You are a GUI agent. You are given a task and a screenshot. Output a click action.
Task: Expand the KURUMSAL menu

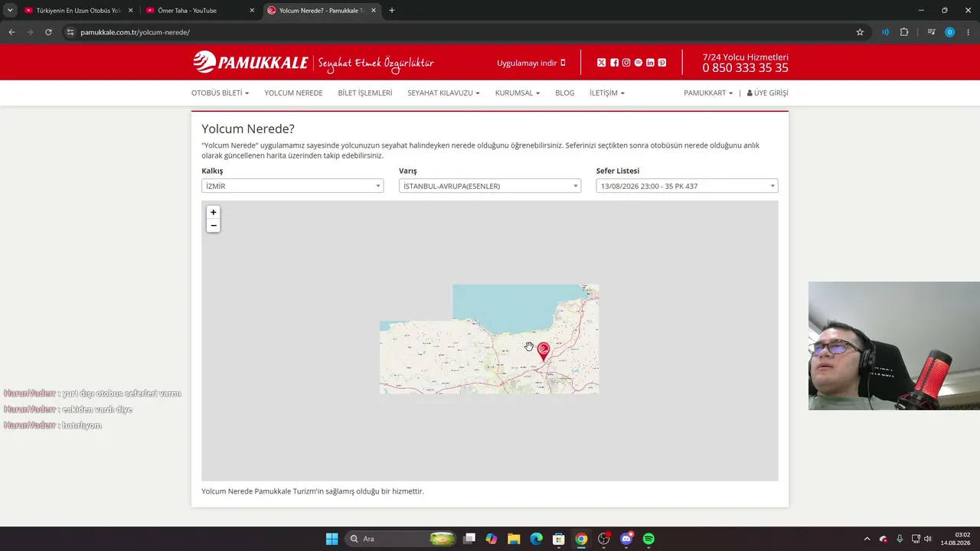(x=518, y=93)
